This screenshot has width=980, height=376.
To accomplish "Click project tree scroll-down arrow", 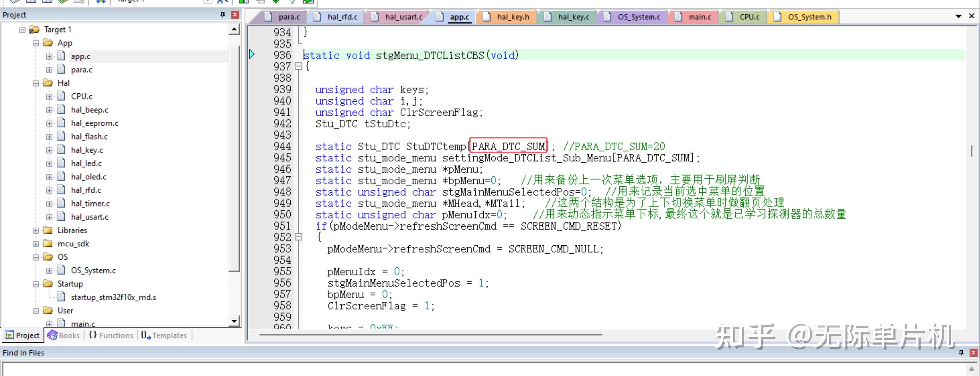I will coord(234,321).
